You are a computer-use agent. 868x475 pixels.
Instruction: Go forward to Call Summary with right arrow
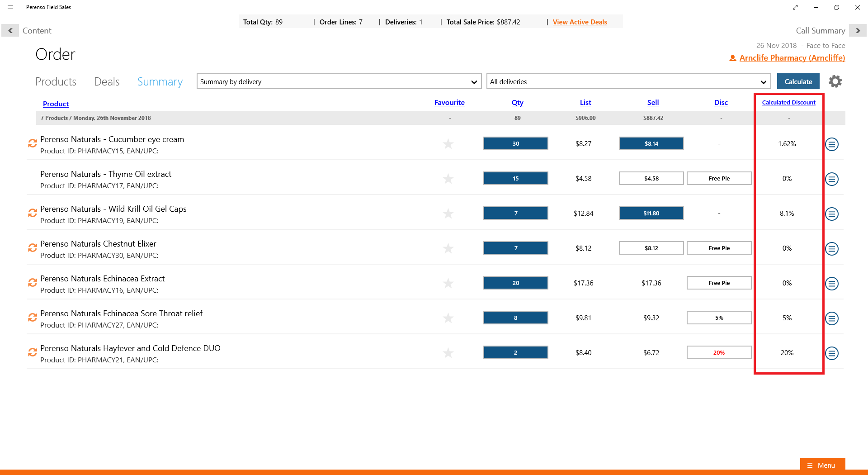[x=858, y=30]
